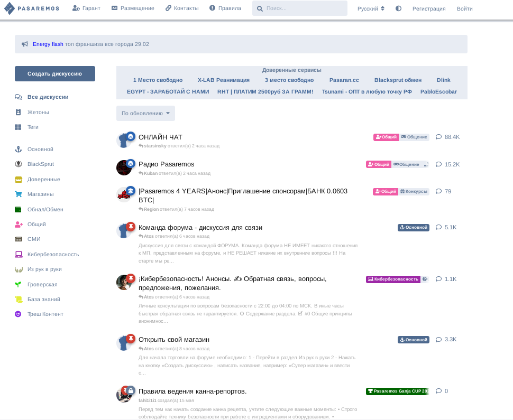Click the shopping cart Магазины icon
The width and height of the screenshot is (513, 420).
[18, 194]
